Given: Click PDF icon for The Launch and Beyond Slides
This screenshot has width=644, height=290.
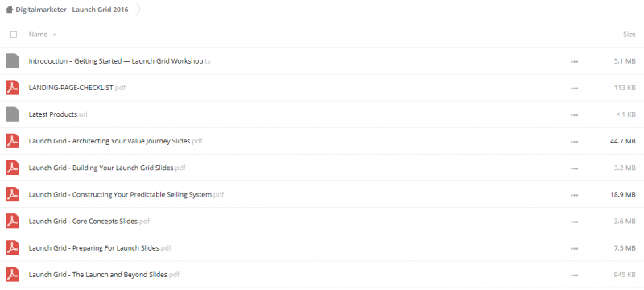Looking at the screenshot, I should click(x=13, y=275).
